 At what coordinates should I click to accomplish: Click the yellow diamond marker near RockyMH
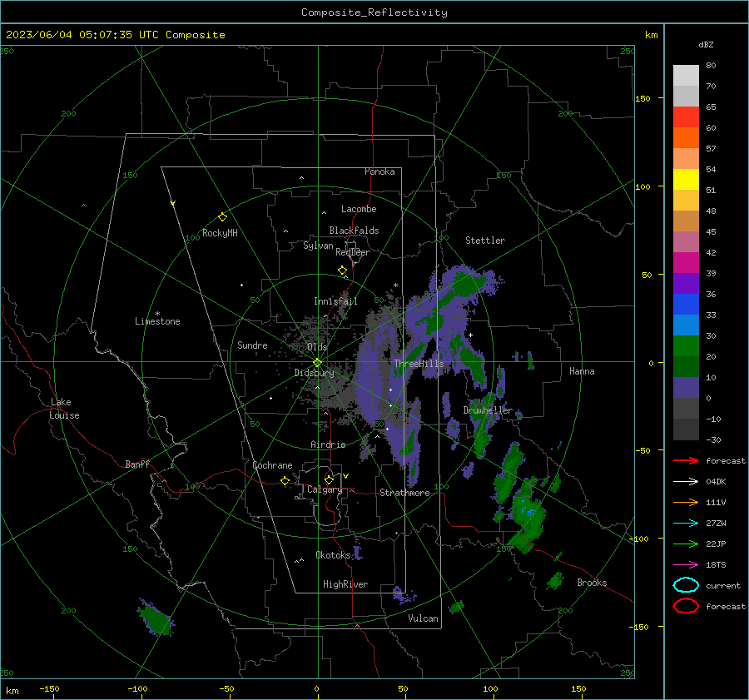pyautogui.click(x=222, y=217)
